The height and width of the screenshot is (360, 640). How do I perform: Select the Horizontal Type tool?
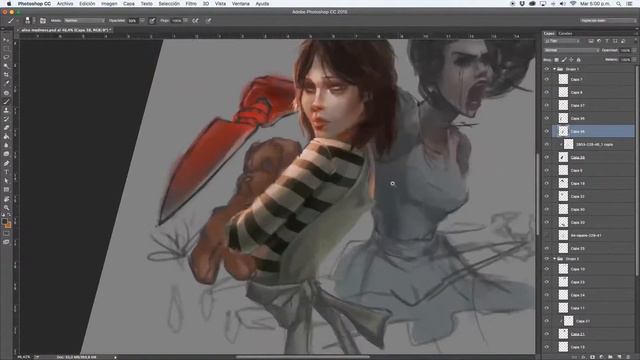6,171
